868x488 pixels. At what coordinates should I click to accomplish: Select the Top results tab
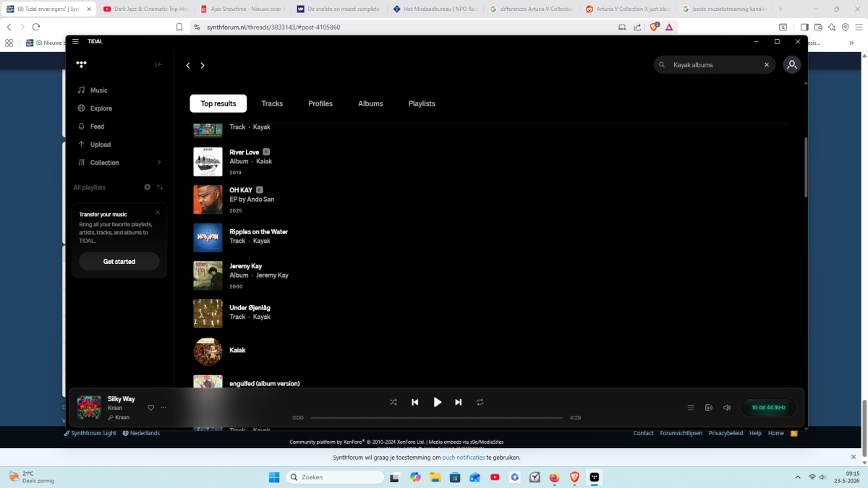[218, 103]
